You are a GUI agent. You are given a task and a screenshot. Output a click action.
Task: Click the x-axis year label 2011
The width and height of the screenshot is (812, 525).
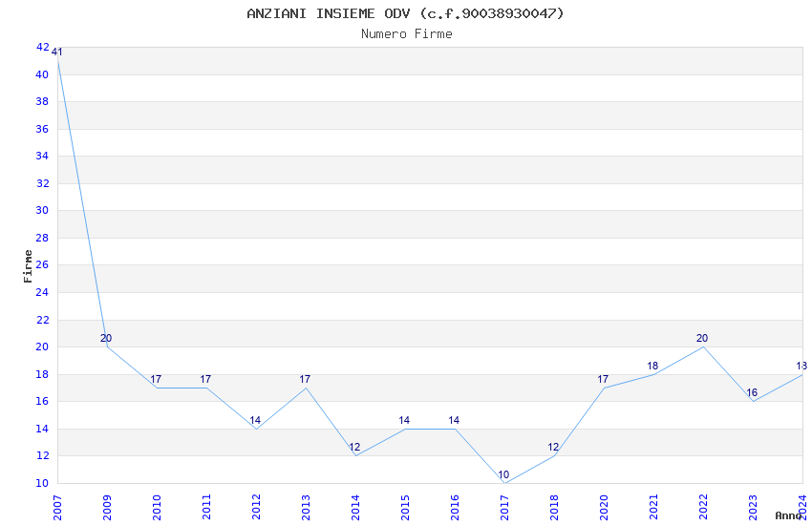(x=206, y=507)
